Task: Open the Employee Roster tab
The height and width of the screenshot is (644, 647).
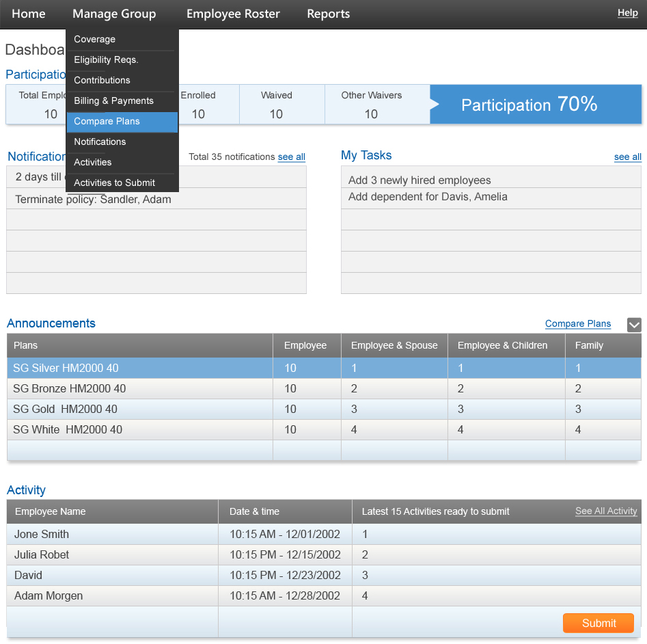Action: point(234,14)
